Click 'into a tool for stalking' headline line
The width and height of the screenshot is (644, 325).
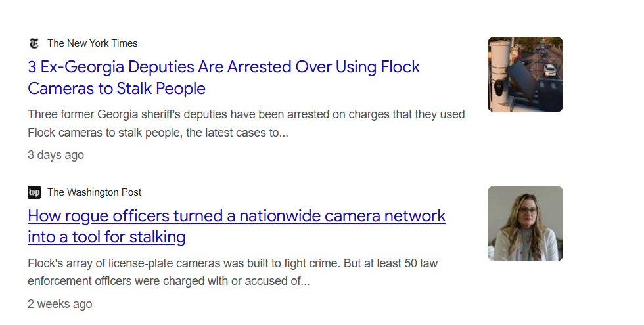click(106, 237)
